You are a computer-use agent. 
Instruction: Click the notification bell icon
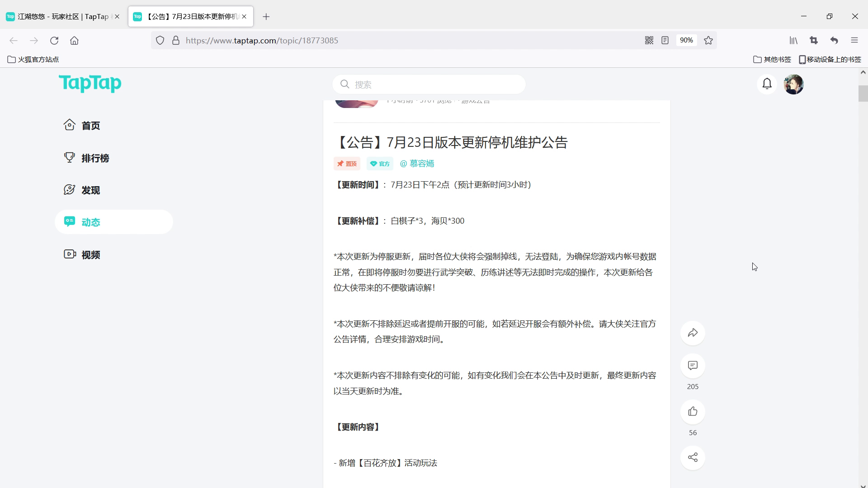tap(767, 84)
